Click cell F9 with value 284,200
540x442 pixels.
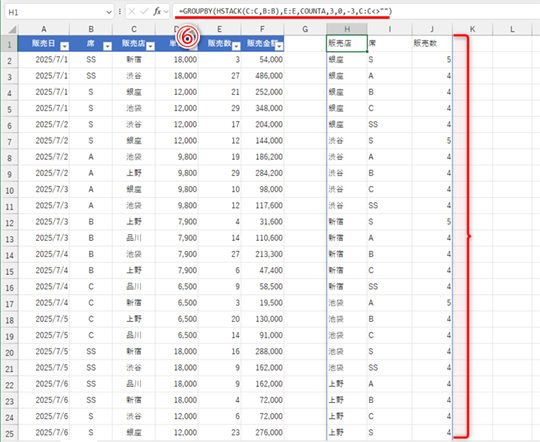262,173
